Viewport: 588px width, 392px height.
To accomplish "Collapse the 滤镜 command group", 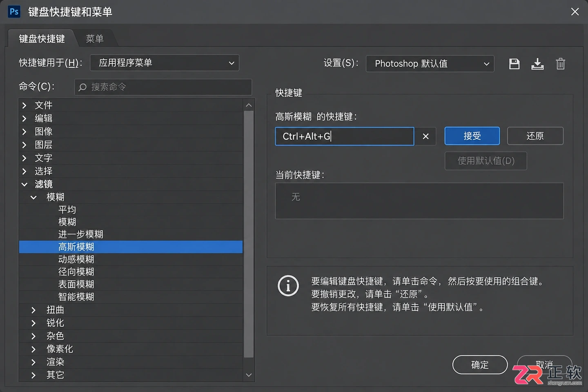I will pyautogui.click(x=24, y=184).
